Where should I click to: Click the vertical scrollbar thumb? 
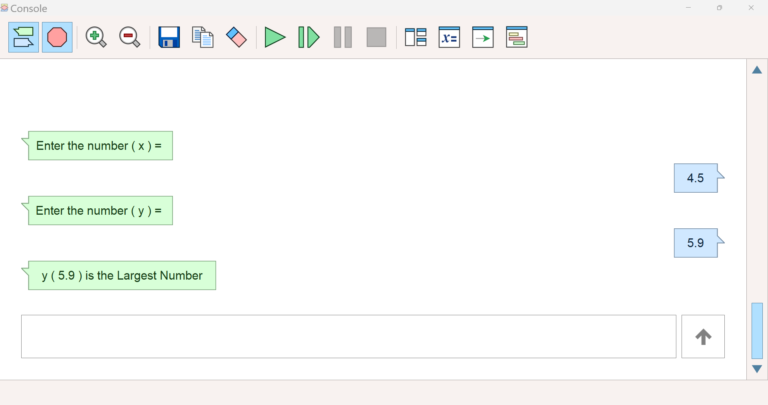(x=757, y=330)
